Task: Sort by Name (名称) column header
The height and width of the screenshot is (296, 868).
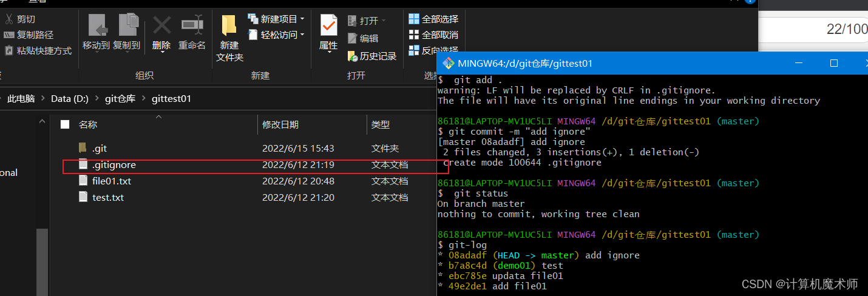Action: pos(88,124)
